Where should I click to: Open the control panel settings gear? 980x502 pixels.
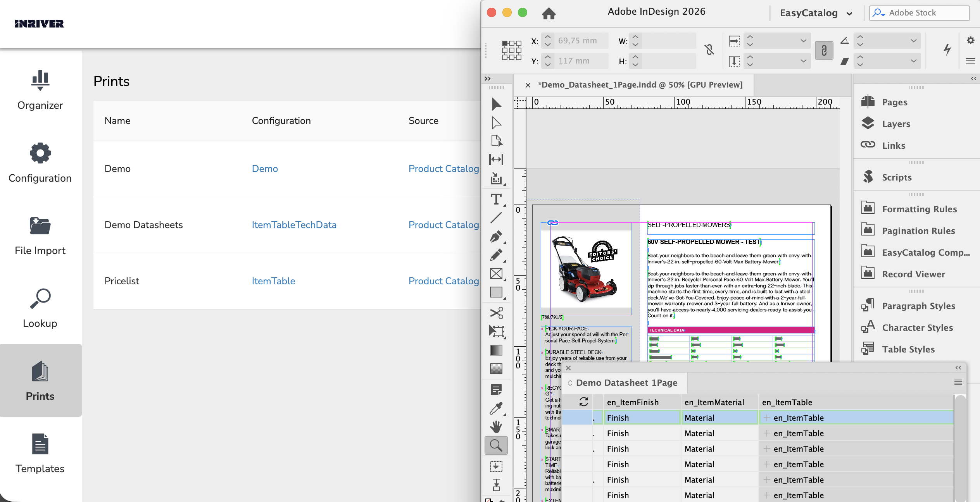(x=970, y=40)
